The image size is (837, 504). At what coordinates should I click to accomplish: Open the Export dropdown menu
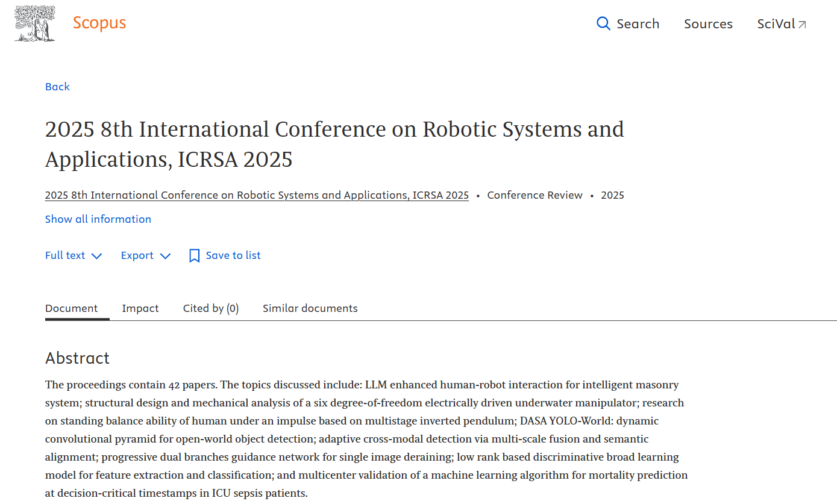point(137,255)
